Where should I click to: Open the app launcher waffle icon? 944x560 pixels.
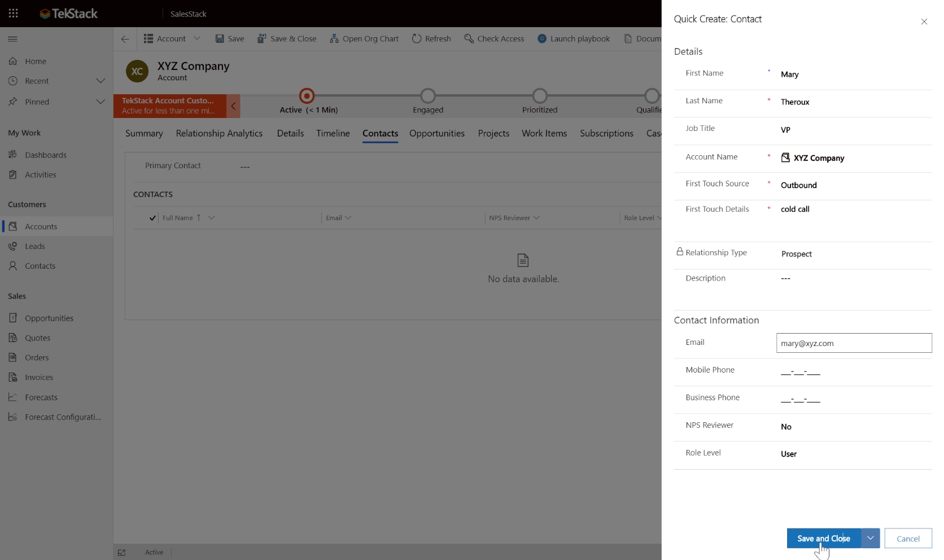13,13
